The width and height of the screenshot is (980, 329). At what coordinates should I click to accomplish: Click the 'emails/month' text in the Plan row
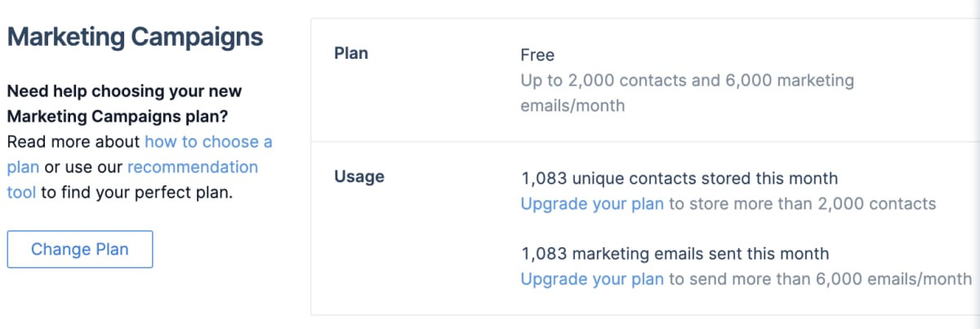572,106
